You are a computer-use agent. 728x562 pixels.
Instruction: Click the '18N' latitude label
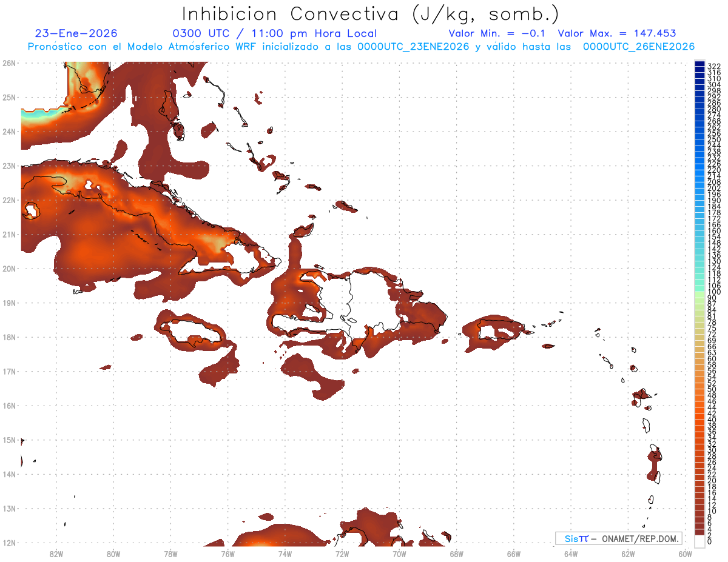9,337
